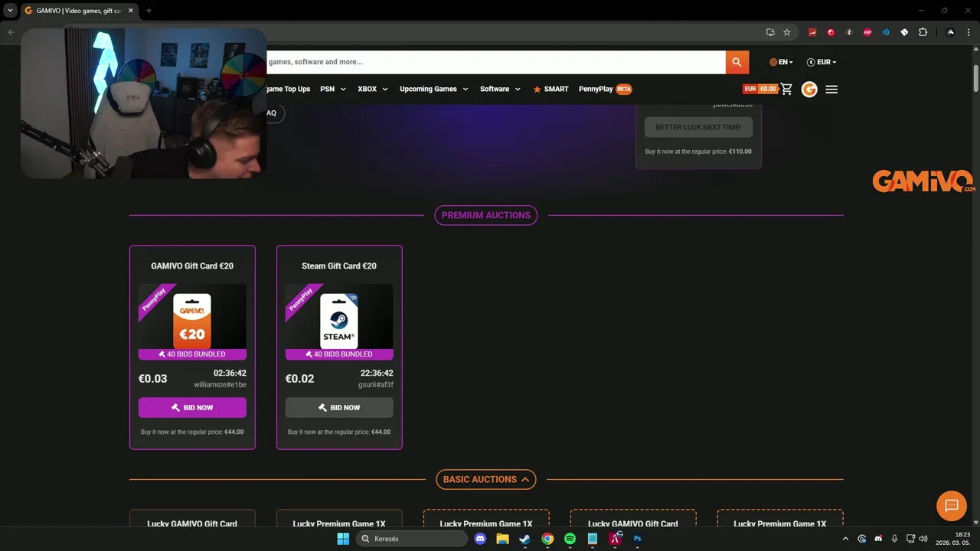Open the GAMIVO account avatar icon

(809, 90)
